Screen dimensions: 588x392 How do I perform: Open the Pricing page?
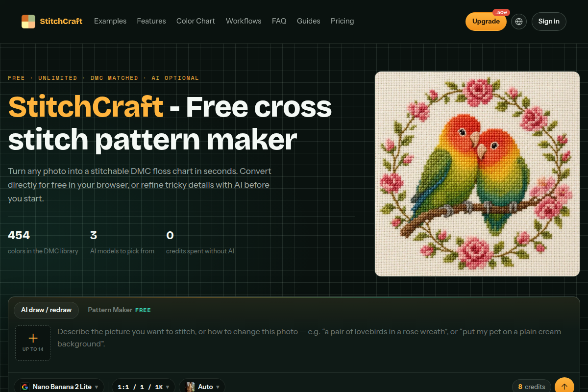coord(343,21)
